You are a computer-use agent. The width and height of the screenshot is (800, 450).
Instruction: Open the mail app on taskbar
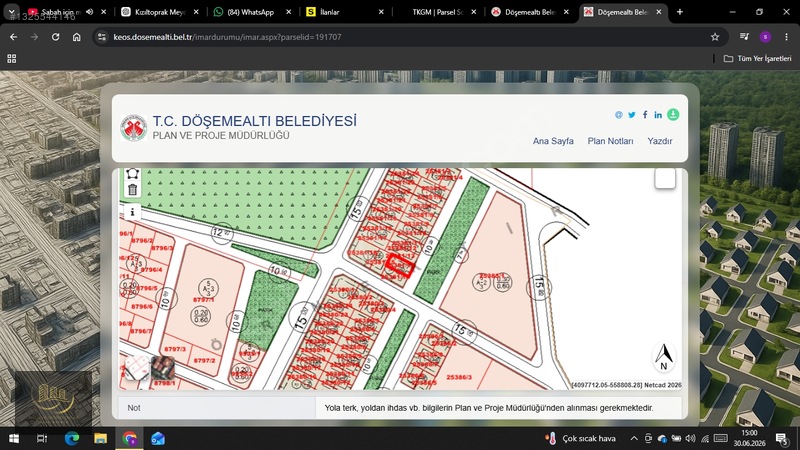click(x=158, y=438)
